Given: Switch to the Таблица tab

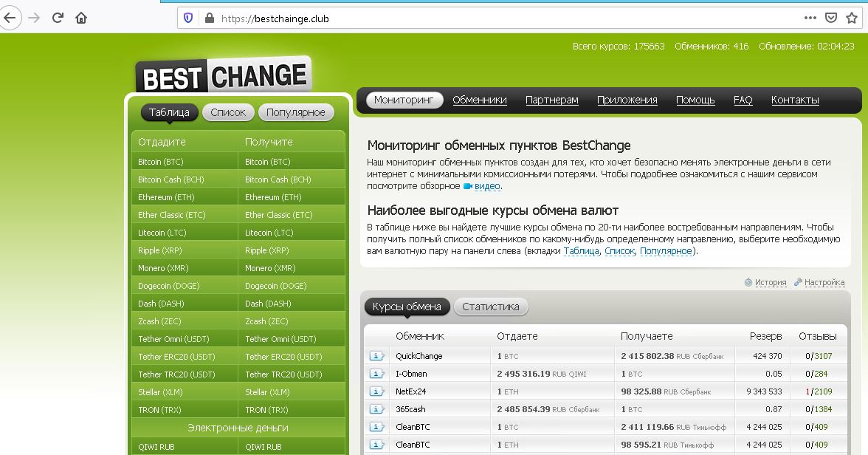Looking at the screenshot, I should [170, 112].
